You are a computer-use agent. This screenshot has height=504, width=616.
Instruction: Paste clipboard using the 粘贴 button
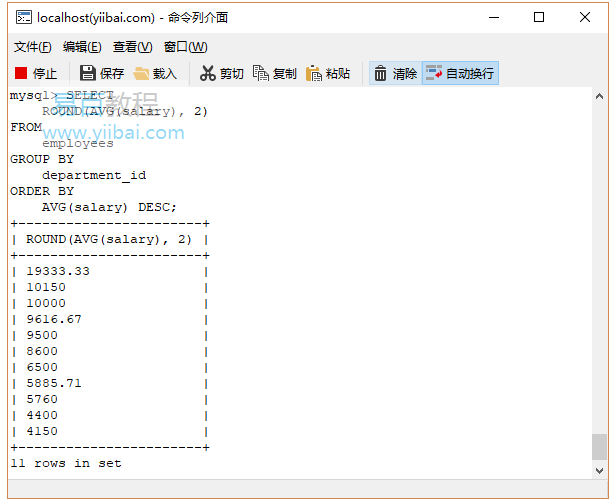tap(328, 73)
